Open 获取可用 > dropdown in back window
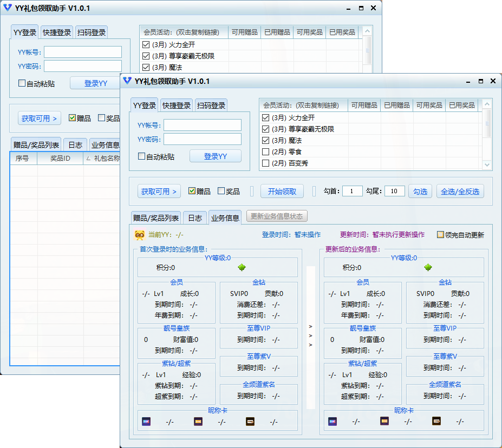The height and width of the screenshot is (448, 502). [x=39, y=118]
